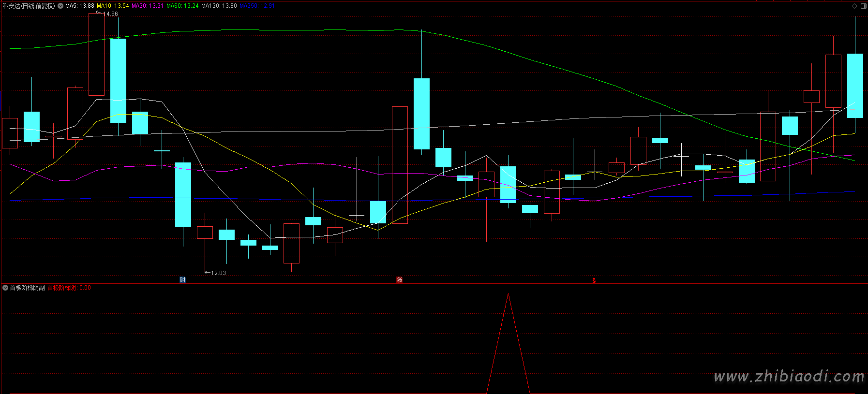The height and width of the screenshot is (394, 868).
Task: Click the 首板阶梯阴副 sub-indicator name
Action: click(28, 288)
